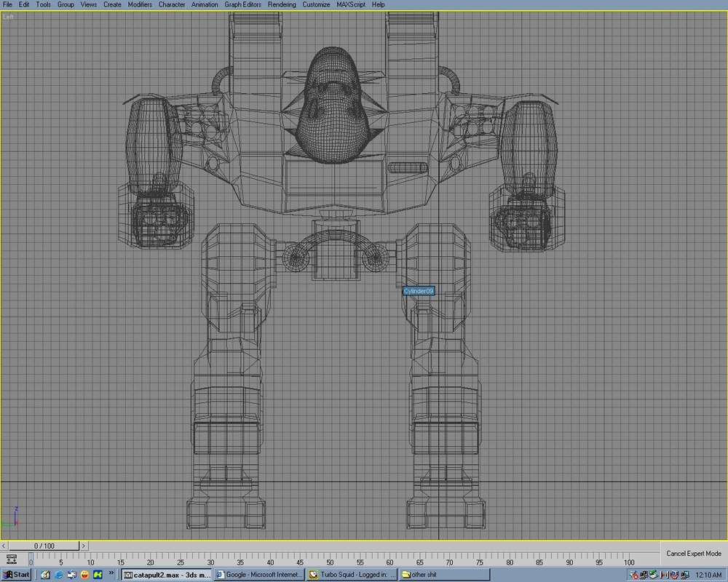Open the File menu

(x=8, y=4)
